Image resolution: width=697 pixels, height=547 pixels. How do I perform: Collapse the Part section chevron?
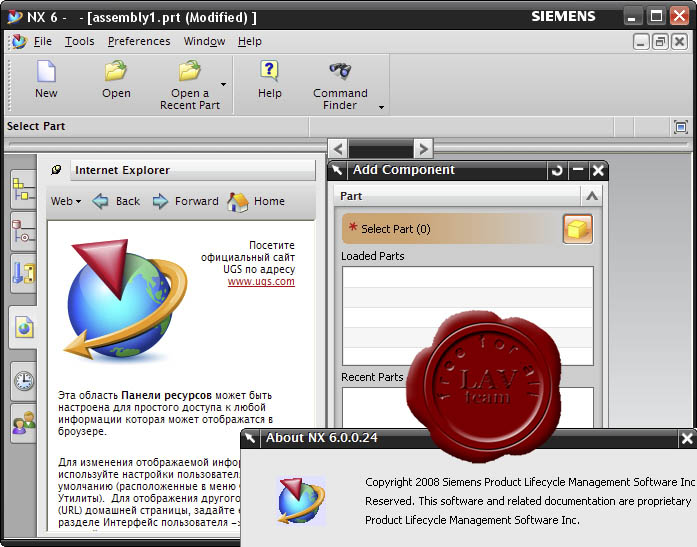592,196
